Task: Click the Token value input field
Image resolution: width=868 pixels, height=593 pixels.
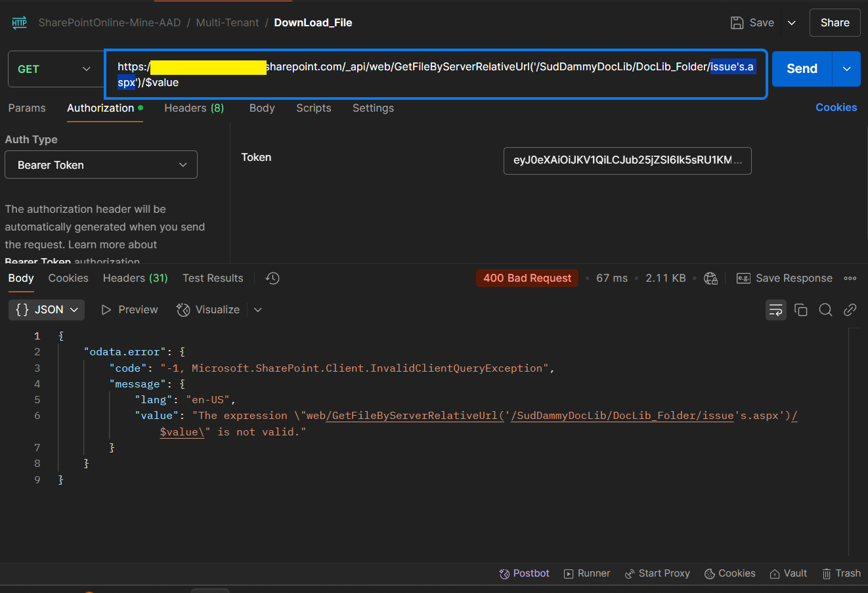Action: click(x=627, y=161)
